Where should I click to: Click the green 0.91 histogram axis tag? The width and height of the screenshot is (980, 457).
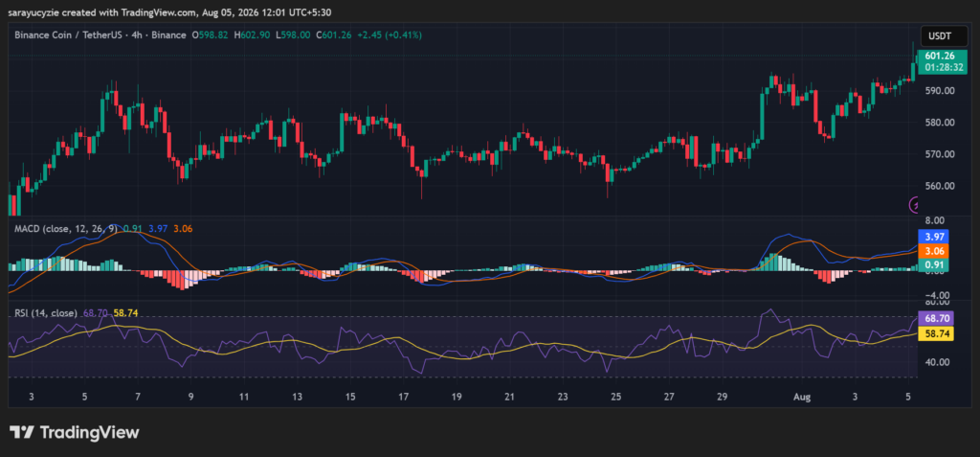tap(934, 264)
